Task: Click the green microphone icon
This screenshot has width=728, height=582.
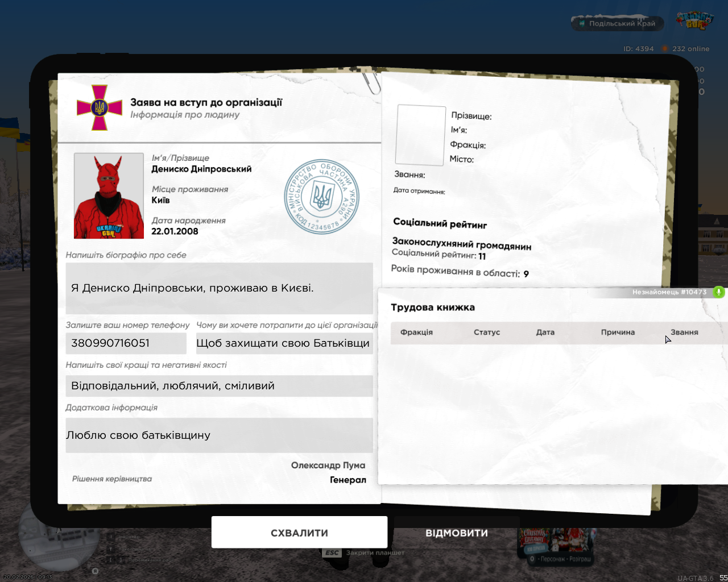Action: coord(719,292)
